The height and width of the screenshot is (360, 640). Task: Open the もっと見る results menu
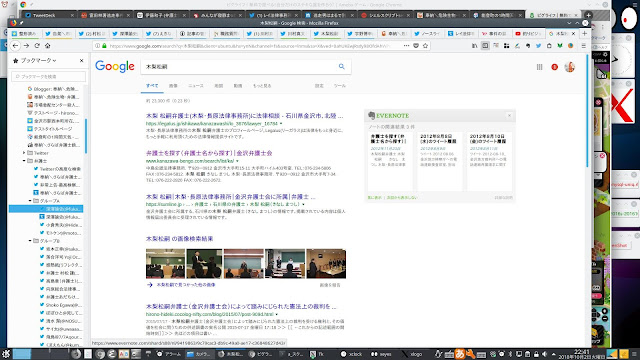262,86
